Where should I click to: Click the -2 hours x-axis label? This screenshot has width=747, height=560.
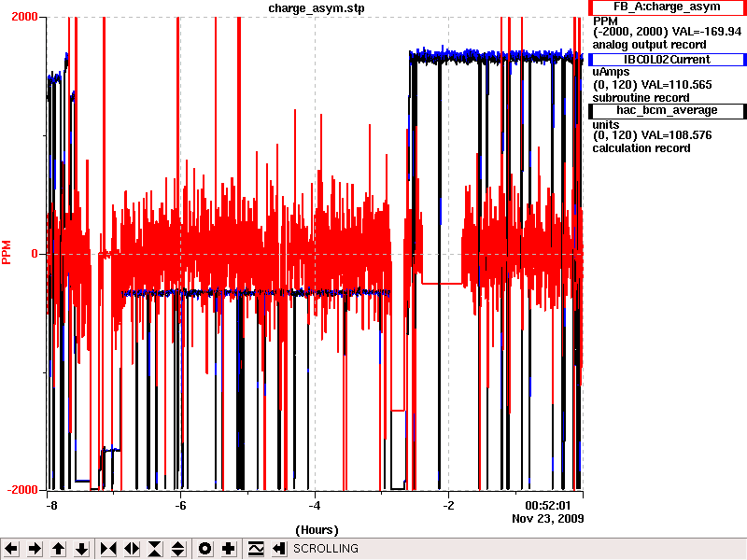point(448,505)
